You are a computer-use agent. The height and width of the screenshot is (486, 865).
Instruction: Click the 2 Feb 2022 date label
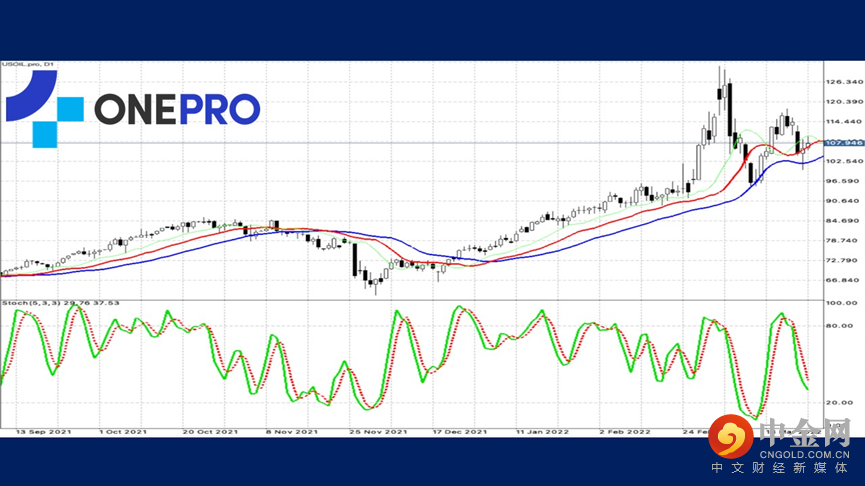coord(624,432)
